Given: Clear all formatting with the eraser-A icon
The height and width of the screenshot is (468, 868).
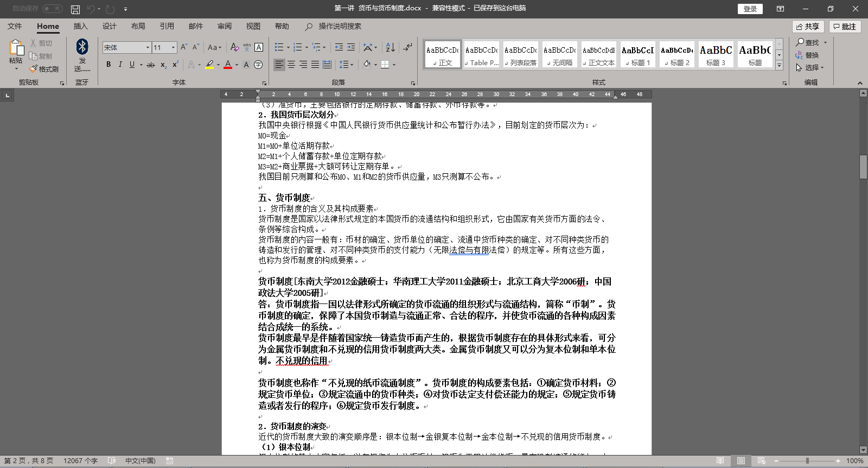Looking at the screenshot, I should coord(234,47).
